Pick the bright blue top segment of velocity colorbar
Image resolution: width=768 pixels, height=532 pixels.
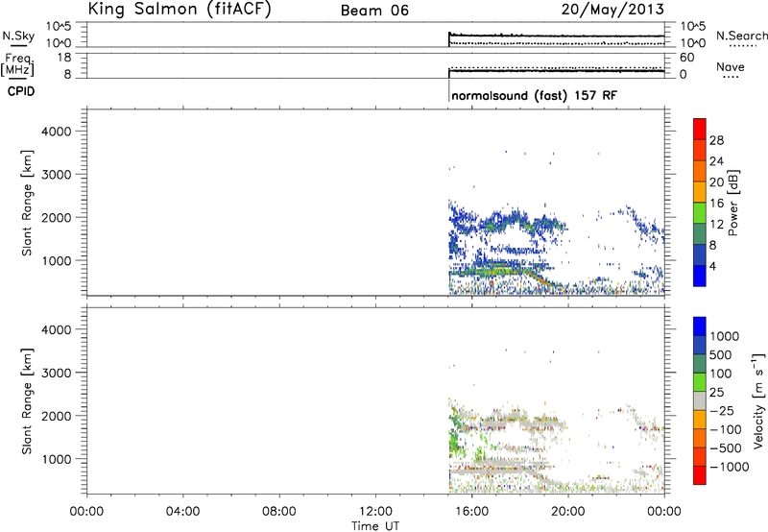[x=700, y=326]
